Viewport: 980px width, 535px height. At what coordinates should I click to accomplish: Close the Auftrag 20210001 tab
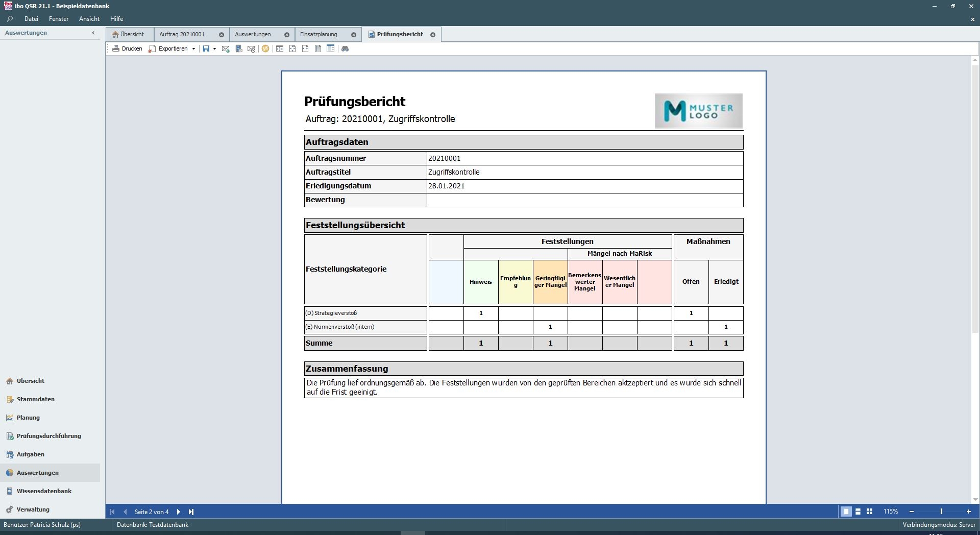click(222, 35)
